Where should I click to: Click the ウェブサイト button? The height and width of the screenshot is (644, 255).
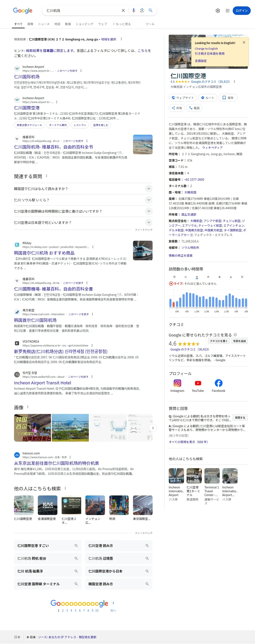click(183, 98)
